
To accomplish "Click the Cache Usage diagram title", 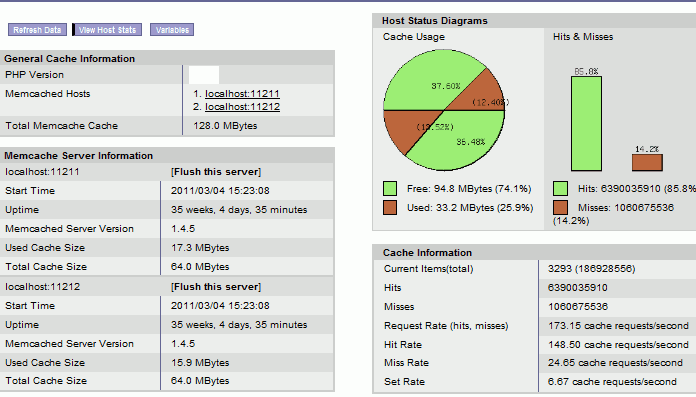I will (x=414, y=37).
